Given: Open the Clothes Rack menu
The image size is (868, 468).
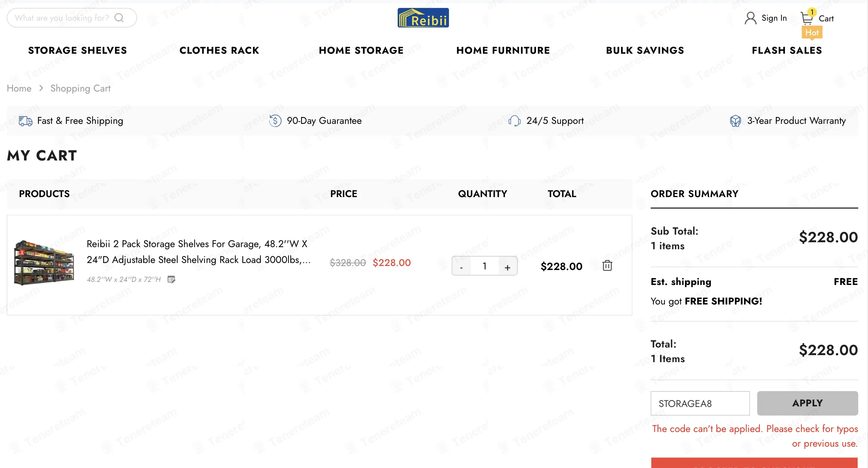Looking at the screenshot, I should (x=219, y=51).
